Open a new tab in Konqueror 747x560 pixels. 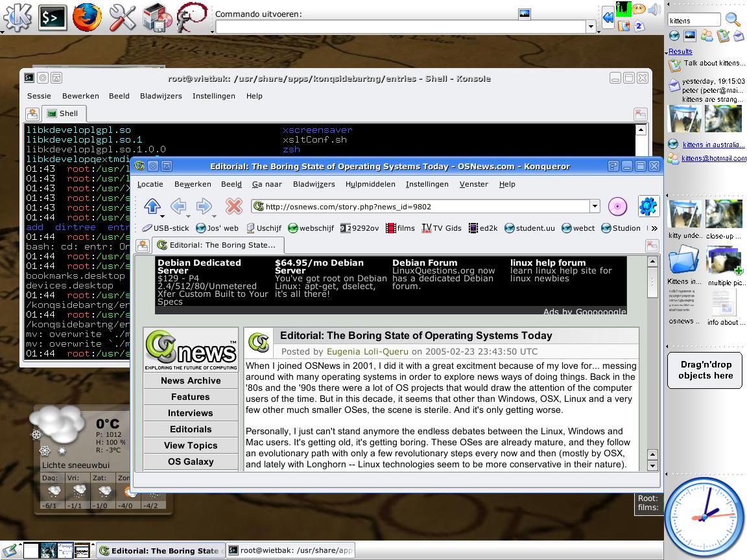click(x=143, y=246)
